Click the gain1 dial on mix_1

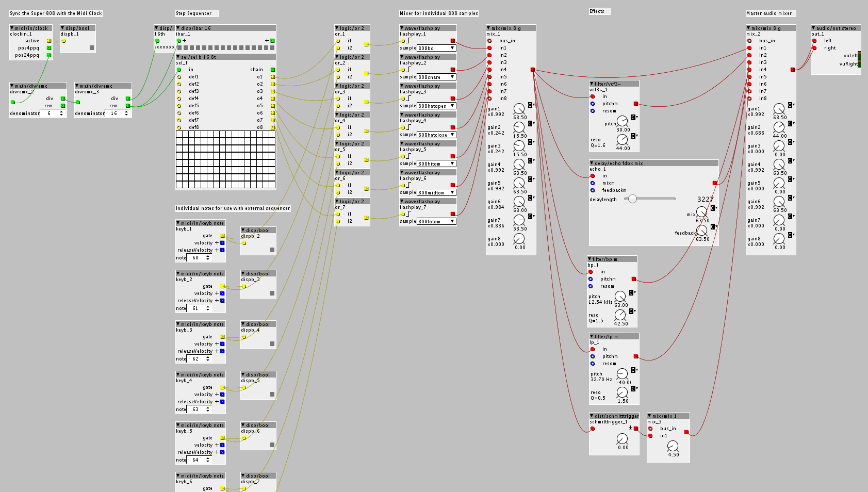(x=519, y=109)
